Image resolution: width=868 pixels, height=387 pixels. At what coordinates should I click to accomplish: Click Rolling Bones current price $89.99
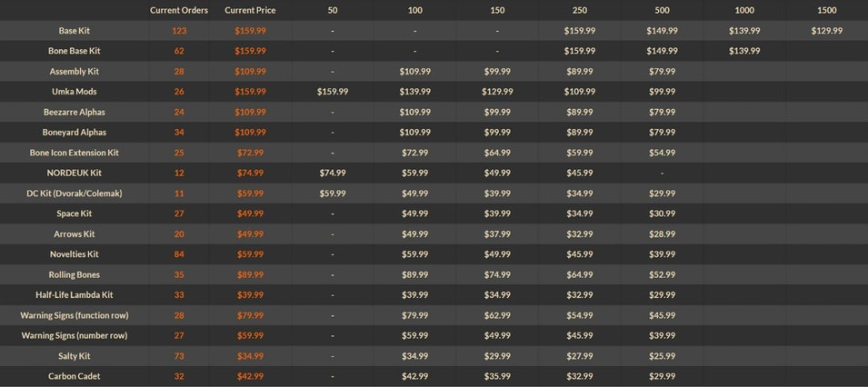[x=250, y=274]
